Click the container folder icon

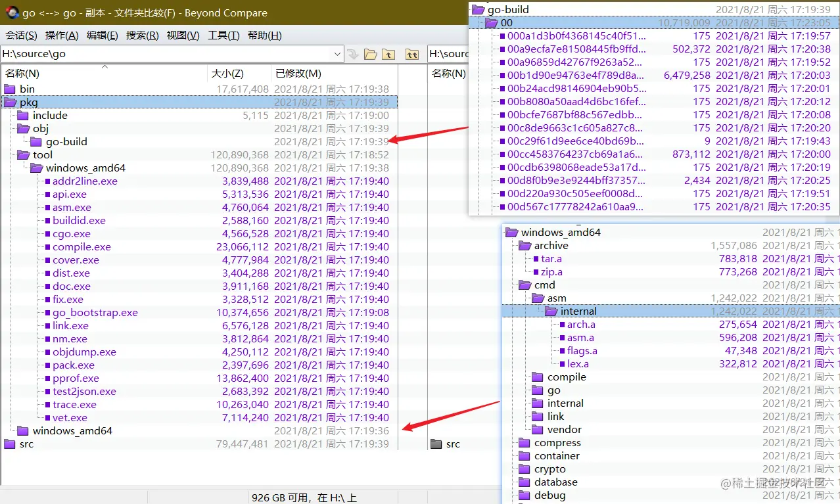pyautogui.click(x=524, y=455)
